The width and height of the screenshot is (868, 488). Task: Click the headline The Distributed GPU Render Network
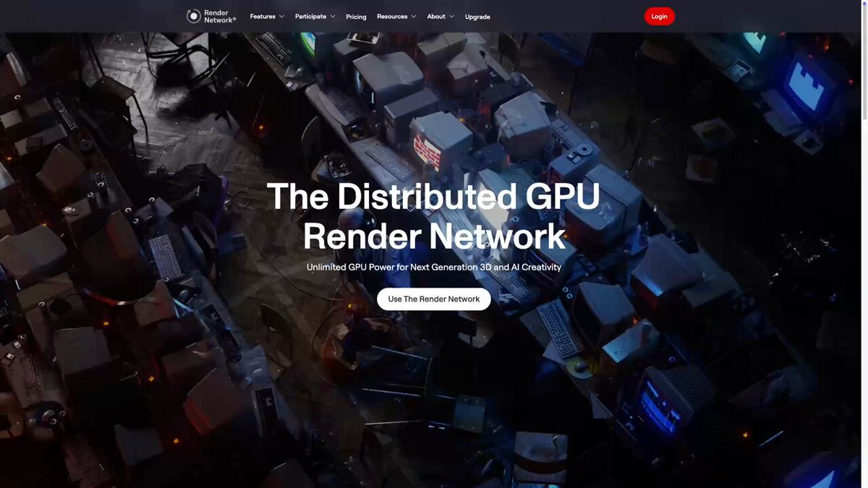[x=434, y=215]
